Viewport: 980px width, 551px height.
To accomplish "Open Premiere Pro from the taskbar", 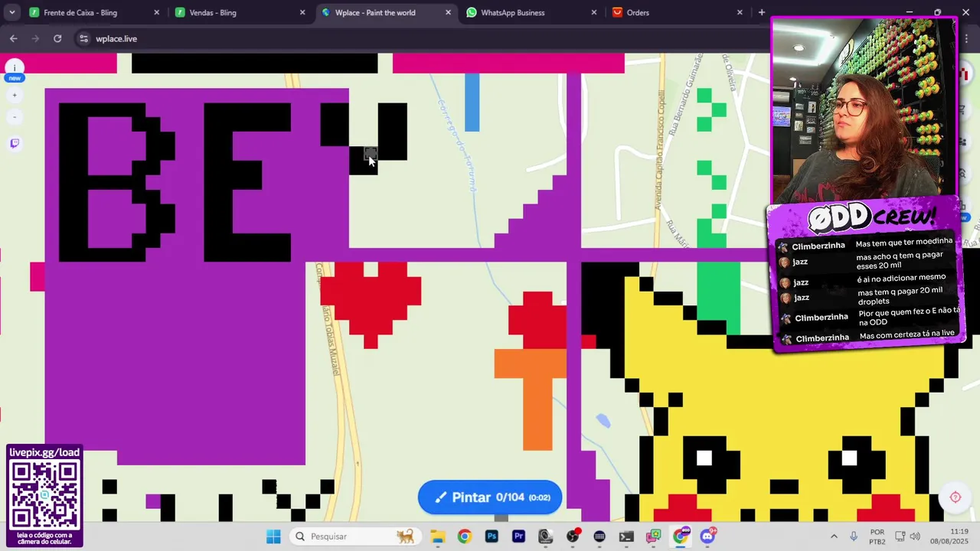I will tap(518, 536).
